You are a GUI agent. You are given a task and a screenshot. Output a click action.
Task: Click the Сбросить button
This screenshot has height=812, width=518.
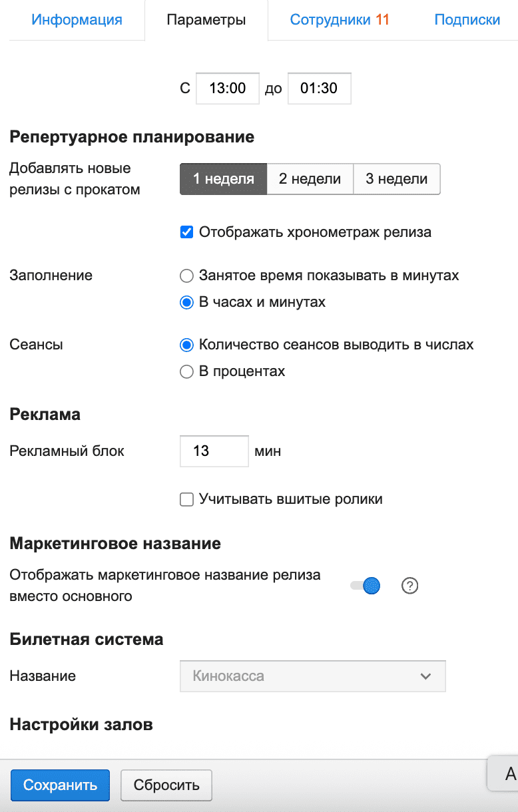pos(166,785)
